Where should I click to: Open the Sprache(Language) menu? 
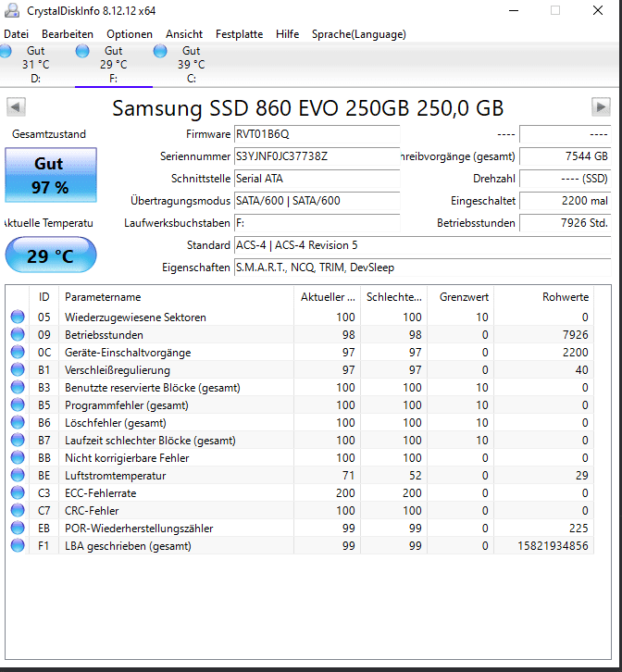(359, 34)
